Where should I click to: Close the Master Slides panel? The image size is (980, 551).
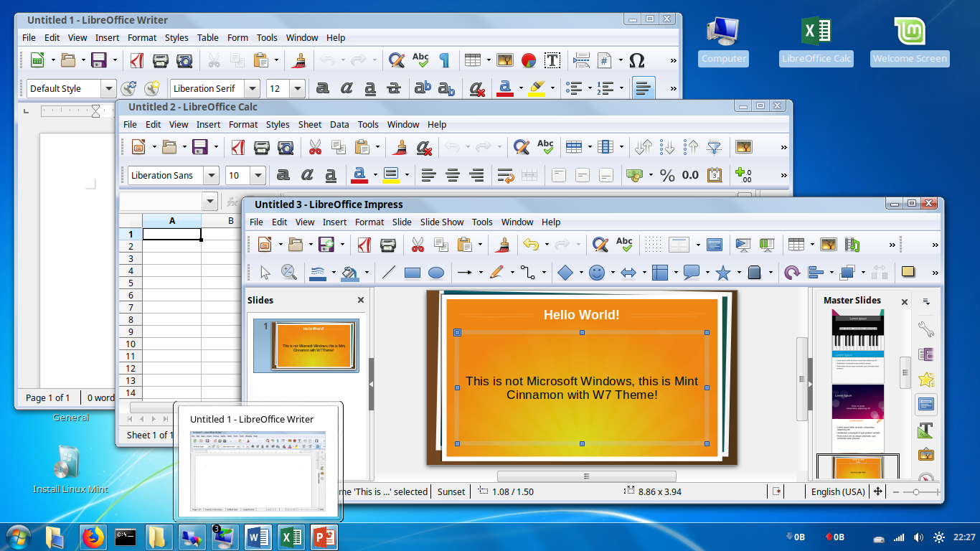905,301
